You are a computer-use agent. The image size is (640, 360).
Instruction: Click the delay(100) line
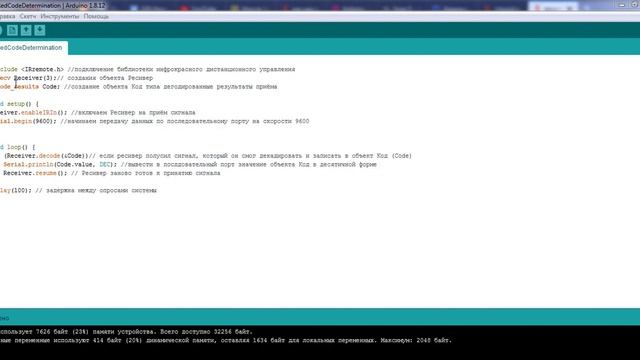coord(78,191)
